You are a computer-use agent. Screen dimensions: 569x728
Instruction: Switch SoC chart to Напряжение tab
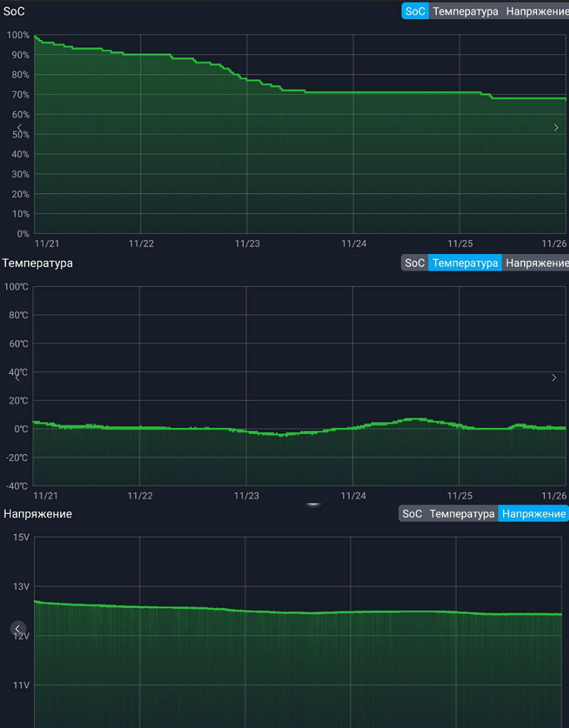coord(536,12)
